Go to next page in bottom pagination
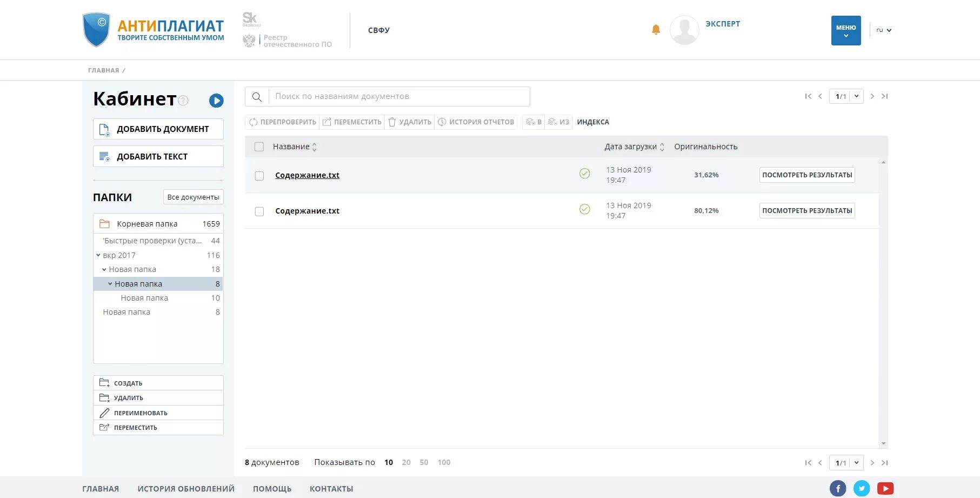 (872, 463)
